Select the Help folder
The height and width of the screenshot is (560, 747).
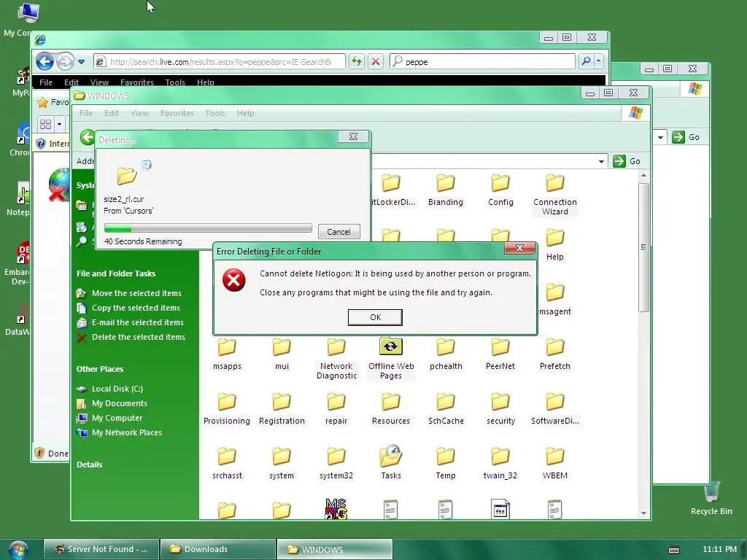(x=555, y=245)
